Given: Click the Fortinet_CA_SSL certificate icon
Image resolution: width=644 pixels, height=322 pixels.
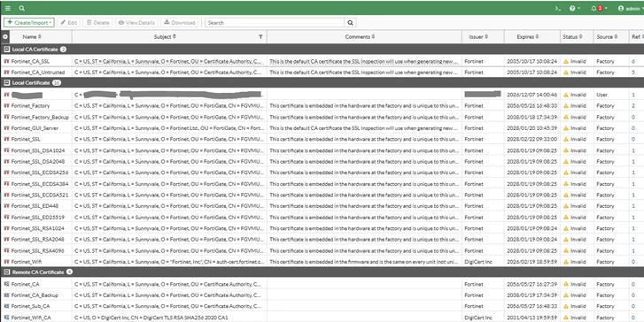Looking at the screenshot, I should (6, 61).
